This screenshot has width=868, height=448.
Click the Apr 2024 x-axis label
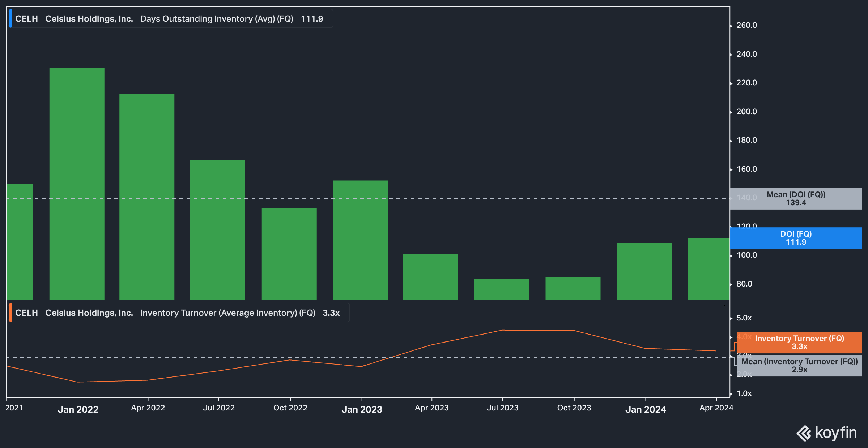[716, 408]
